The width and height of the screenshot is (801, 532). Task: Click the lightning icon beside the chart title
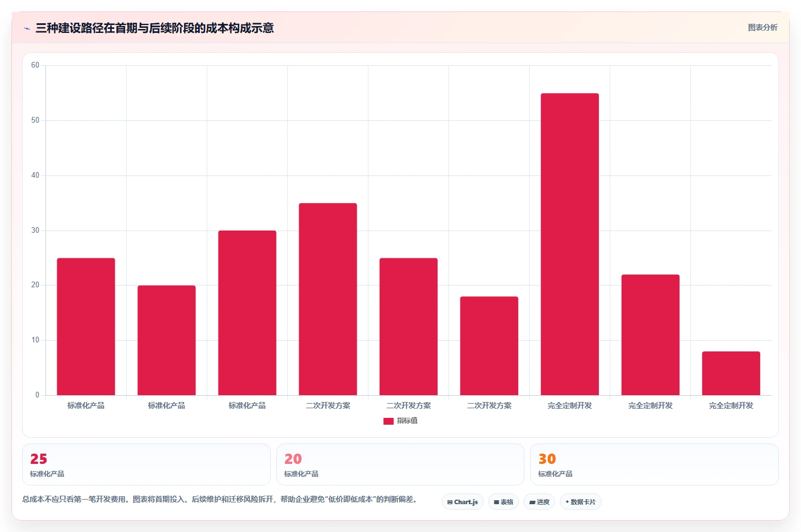point(27,28)
